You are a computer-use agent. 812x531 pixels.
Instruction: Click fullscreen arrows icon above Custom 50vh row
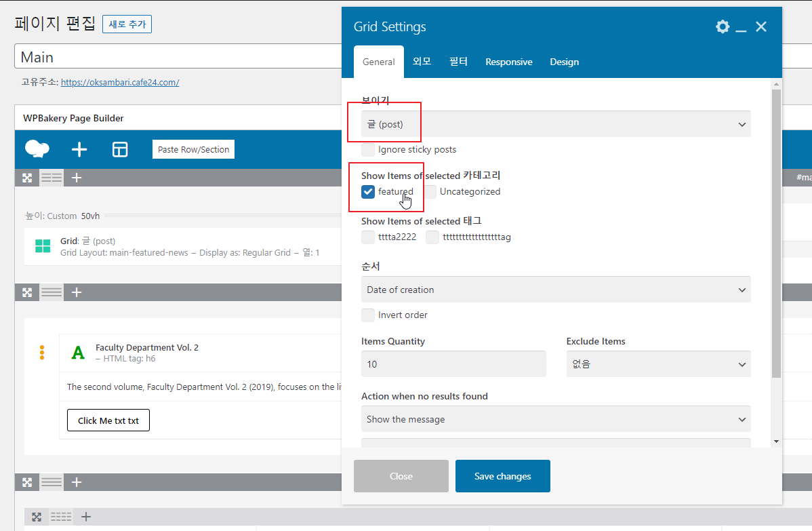[27, 178]
